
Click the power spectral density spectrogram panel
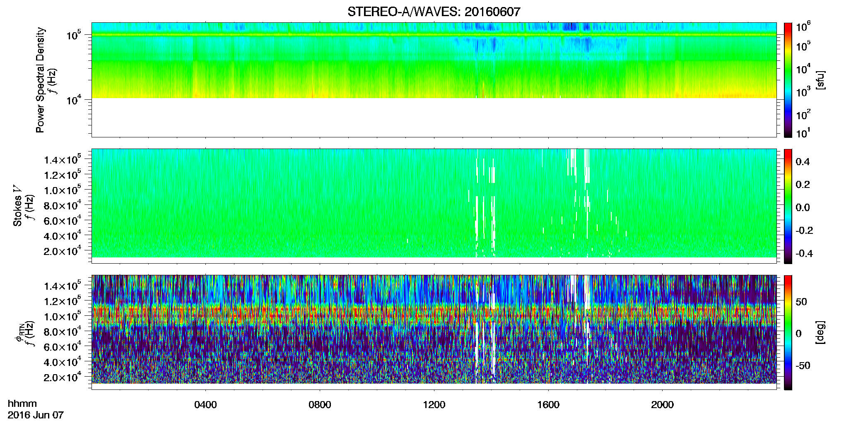click(434, 80)
